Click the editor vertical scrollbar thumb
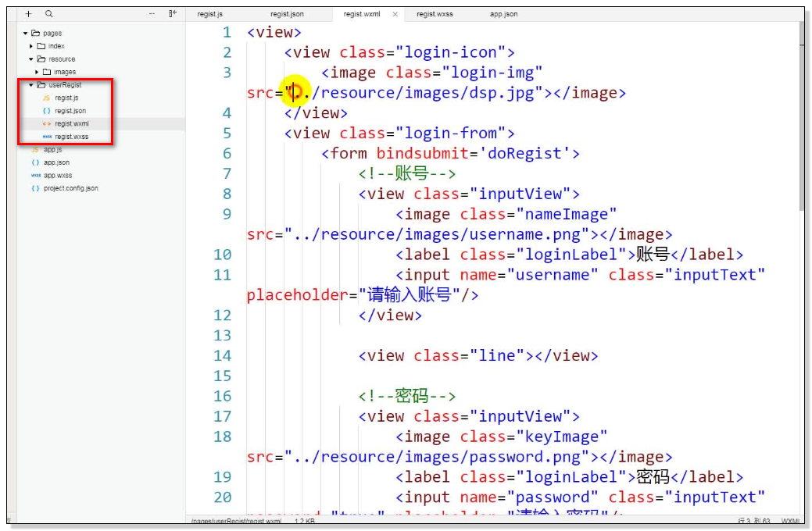The image size is (812, 531). tap(802, 116)
